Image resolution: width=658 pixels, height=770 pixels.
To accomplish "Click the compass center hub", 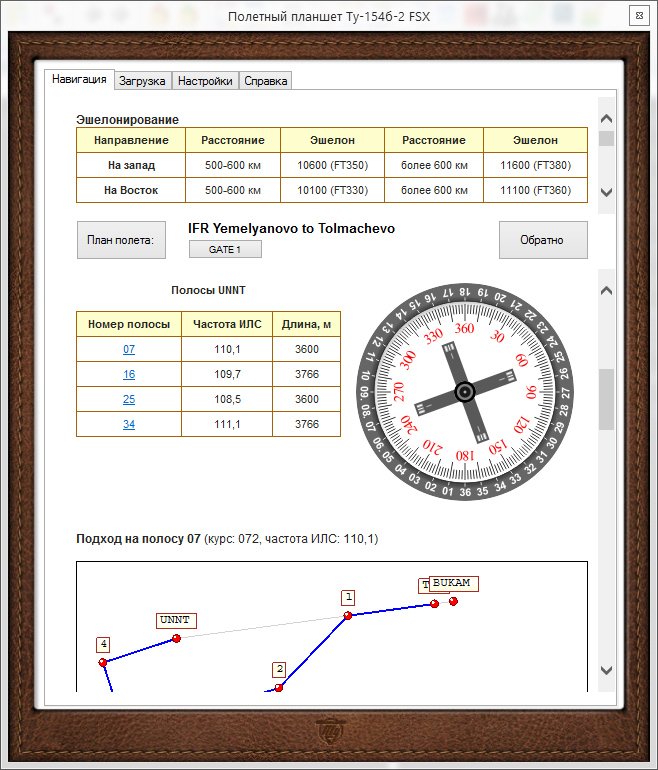I will coord(464,392).
